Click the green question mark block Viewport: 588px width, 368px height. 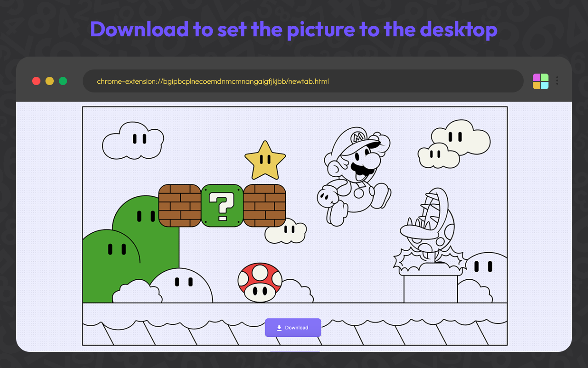click(x=222, y=206)
